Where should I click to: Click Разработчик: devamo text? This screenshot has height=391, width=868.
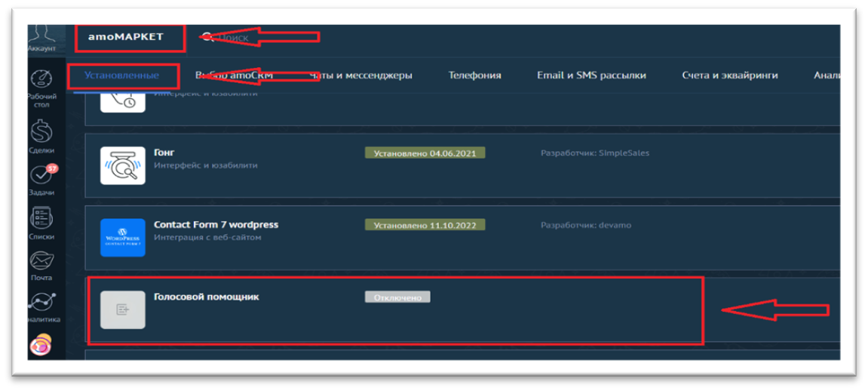(x=586, y=226)
